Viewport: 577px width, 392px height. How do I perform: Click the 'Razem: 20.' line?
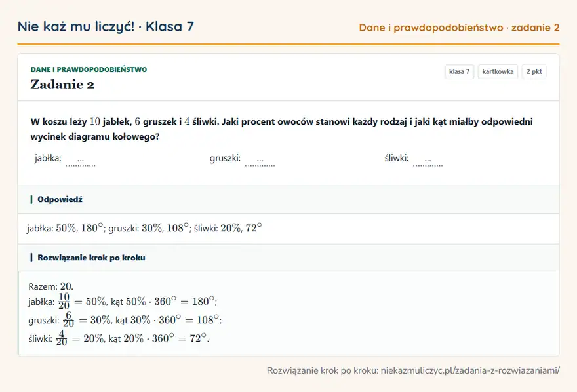point(50,286)
